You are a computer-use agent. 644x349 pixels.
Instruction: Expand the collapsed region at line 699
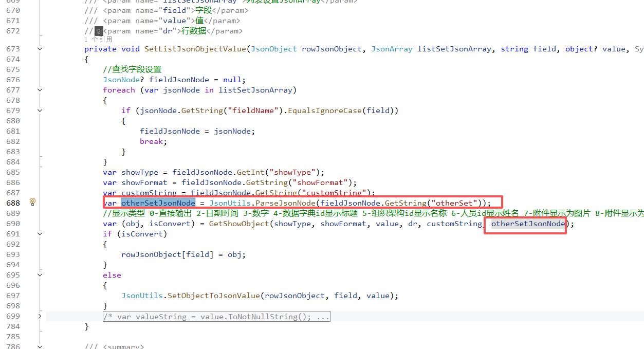coord(40,316)
